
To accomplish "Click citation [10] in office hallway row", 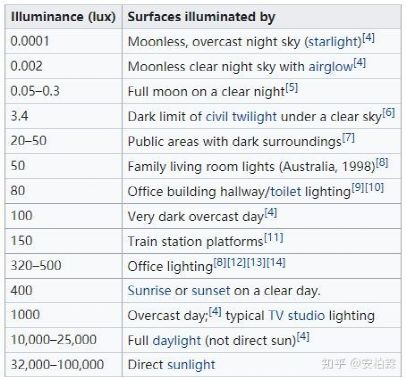I will [x=374, y=188].
